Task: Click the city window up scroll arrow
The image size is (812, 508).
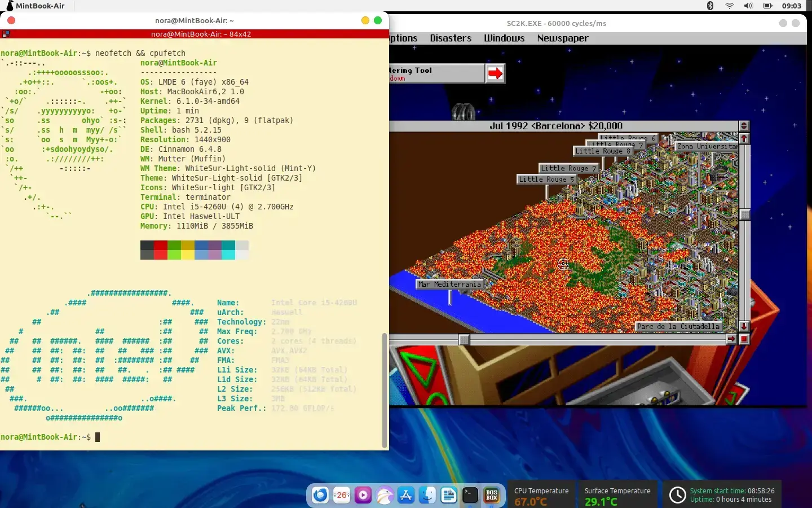Action: click(744, 138)
